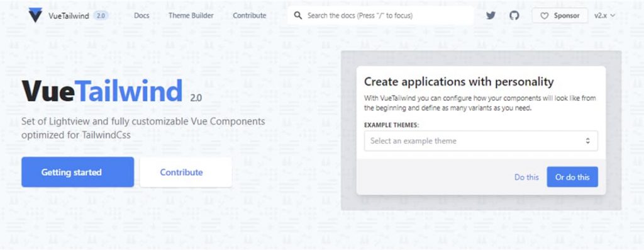Click the Do this link
The width and height of the screenshot is (644, 250).
click(526, 177)
